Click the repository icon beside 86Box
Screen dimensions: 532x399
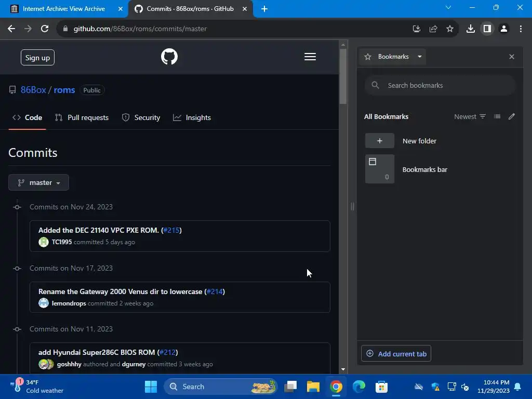coord(12,90)
